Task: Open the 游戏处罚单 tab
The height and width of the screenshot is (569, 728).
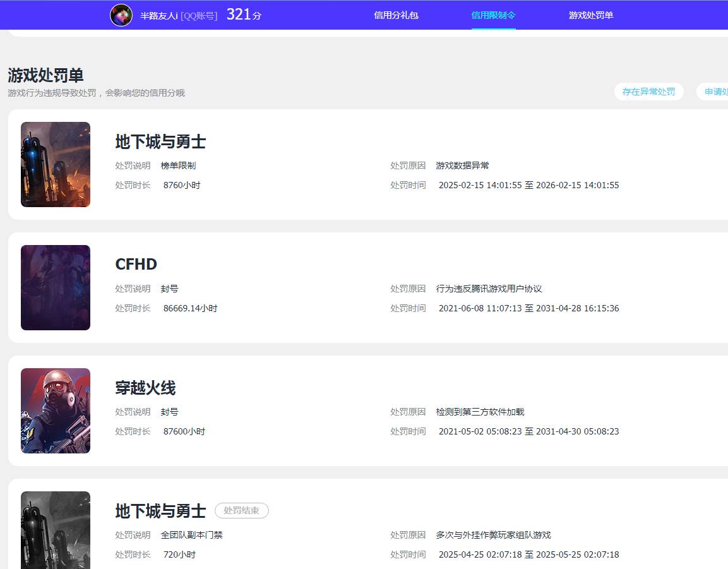Action: [x=590, y=15]
